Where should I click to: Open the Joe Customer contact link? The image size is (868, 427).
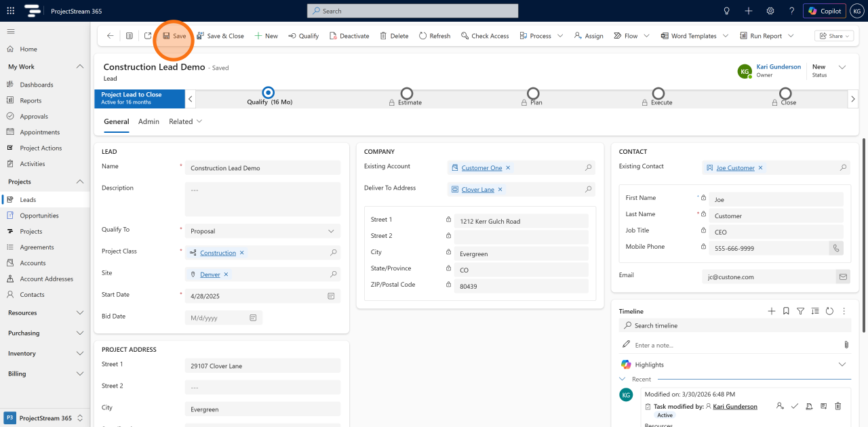[735, 167]
